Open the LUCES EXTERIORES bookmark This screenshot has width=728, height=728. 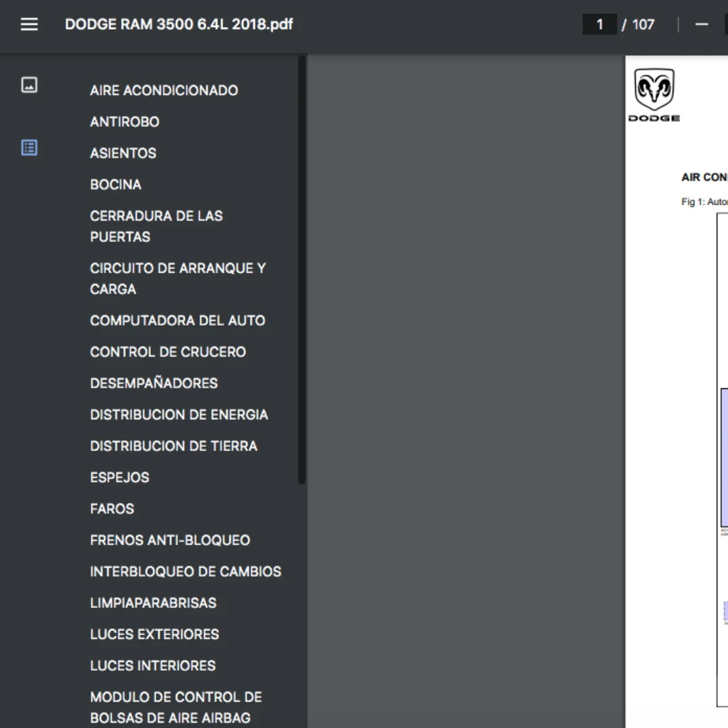click(x=154, y=634)
